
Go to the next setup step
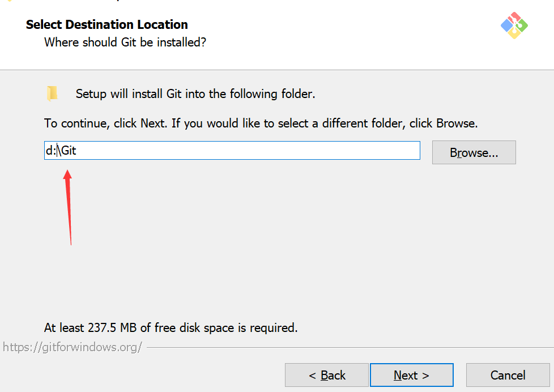pyautogui.click(x=411, y=375)
